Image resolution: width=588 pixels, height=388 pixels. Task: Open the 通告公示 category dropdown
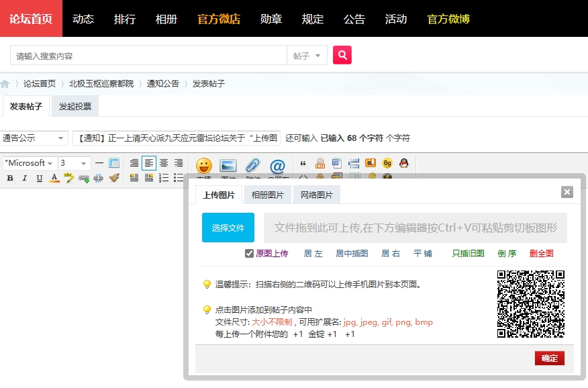(x=34, y=138)
